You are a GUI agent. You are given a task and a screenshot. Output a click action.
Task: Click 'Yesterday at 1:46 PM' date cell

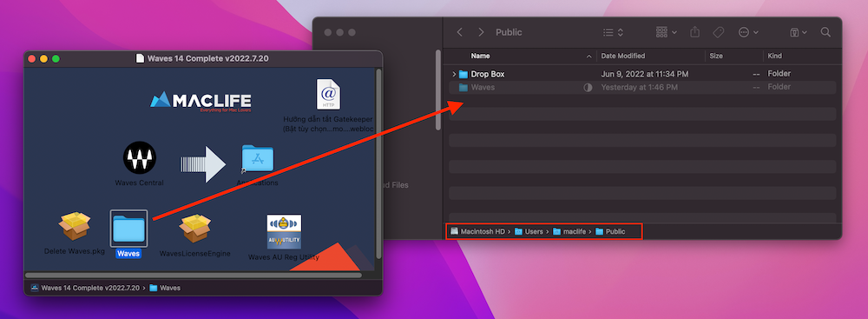(x=640, y=87)
